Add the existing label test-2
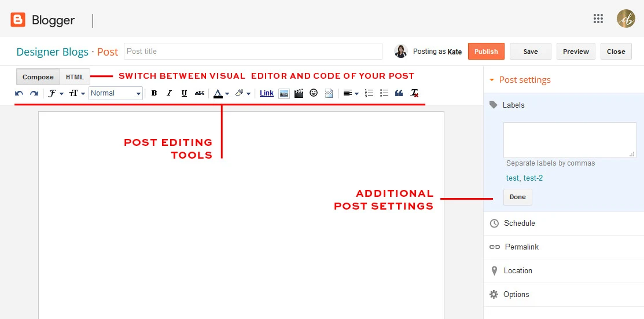644x319 pixels. pyautogui.click(x=533, y=178)
